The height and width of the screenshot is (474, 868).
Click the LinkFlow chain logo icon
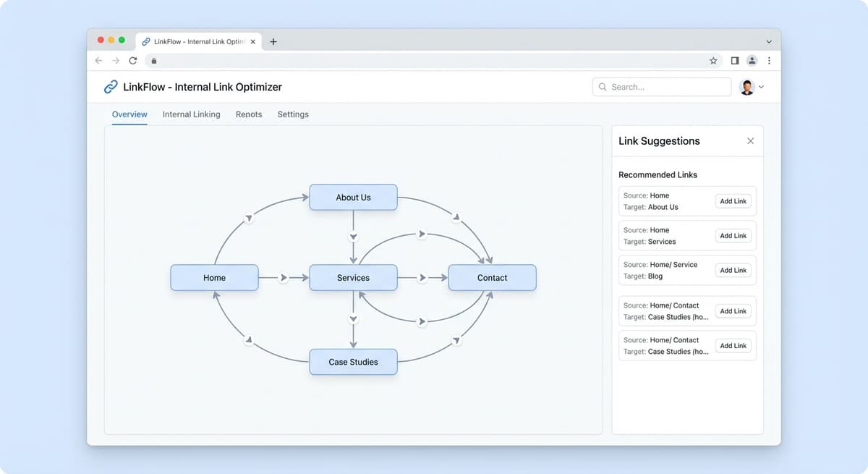point(111,87)
